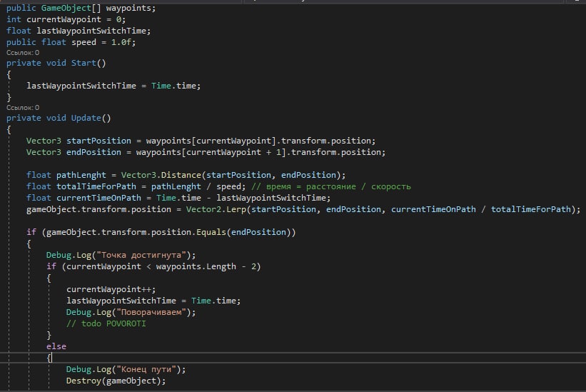Viewport: 586px width, 392px height.
Task: Click the Vector3.Distance call
Action: 161,175
